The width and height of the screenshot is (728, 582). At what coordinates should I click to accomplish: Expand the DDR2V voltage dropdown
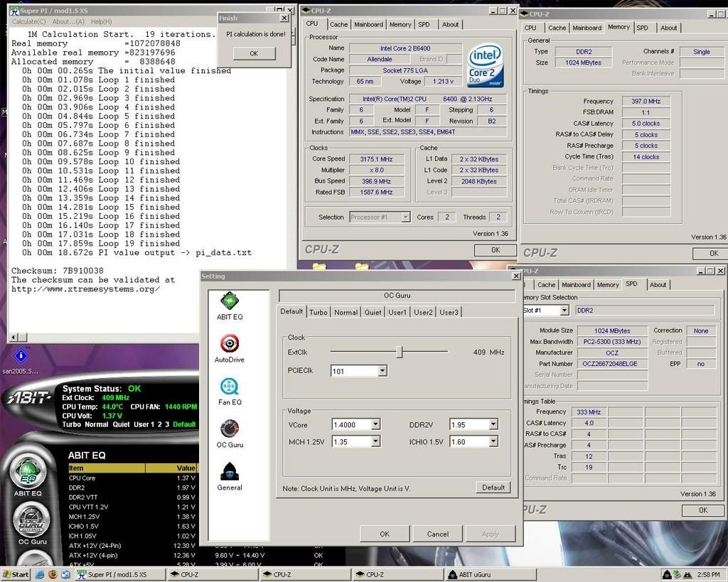tap(492, 425)
